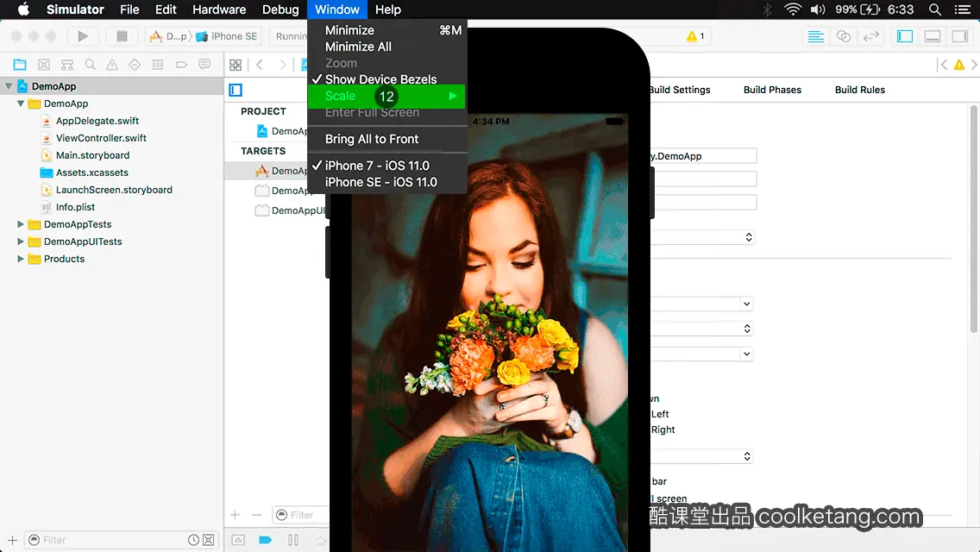The height and width of the screenshot is (552, 980).
Task: Collapse the DemoApp group folder
Action: pos(21,103)
